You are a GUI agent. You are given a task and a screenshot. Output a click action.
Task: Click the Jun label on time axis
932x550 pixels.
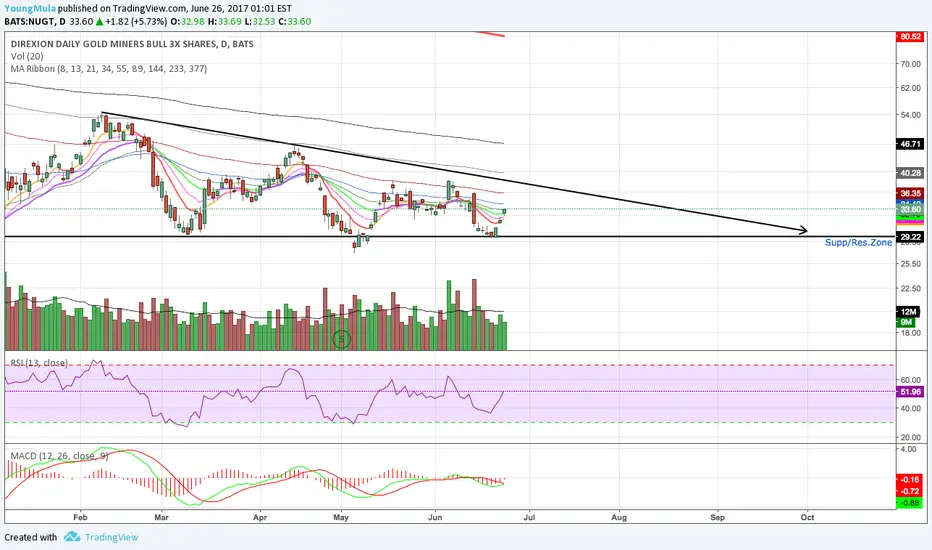point(435,517)
